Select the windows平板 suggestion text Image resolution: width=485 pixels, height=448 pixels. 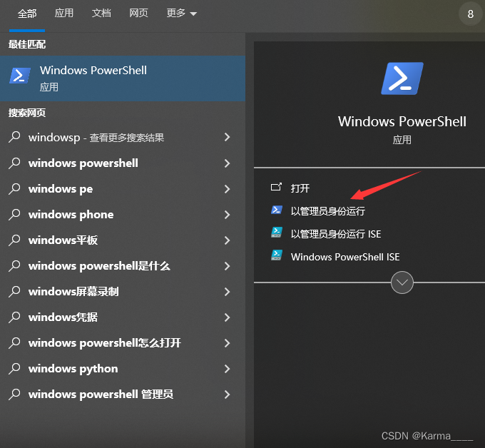pos(63,240)
